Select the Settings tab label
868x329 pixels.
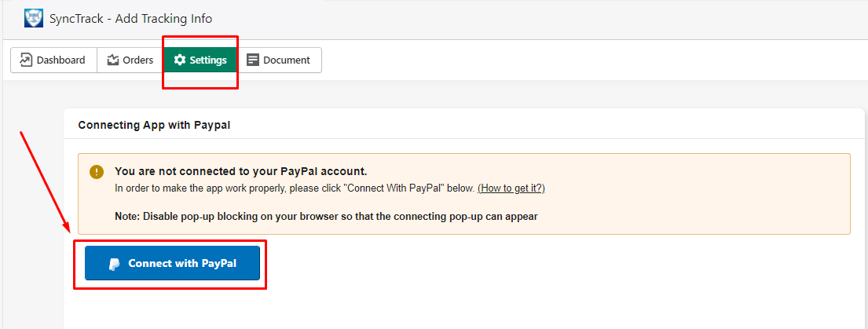[208, 60]
